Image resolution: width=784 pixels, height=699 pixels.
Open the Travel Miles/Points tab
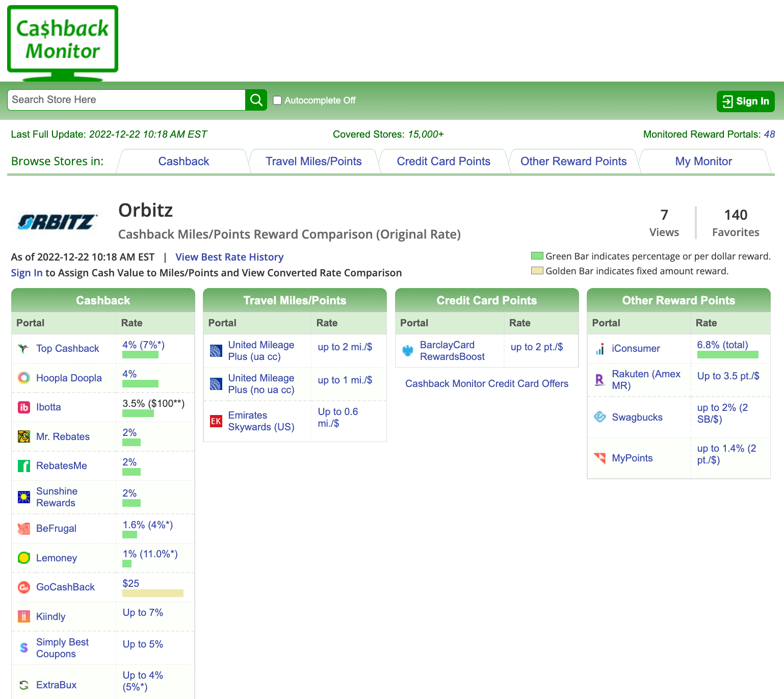pos(313,162)
